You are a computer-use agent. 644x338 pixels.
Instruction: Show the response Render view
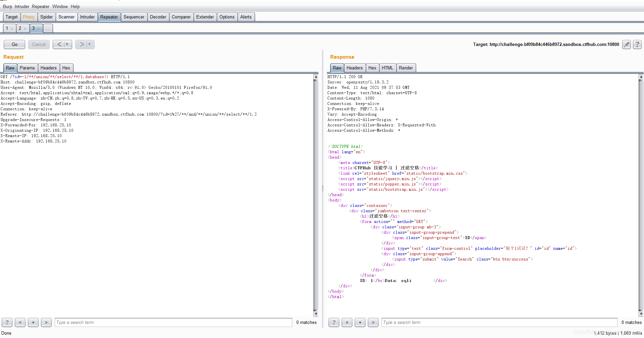coord(406,68)
